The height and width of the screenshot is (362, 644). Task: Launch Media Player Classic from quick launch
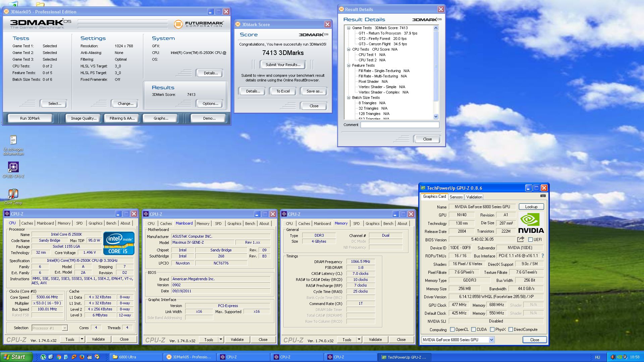[90, 357]
